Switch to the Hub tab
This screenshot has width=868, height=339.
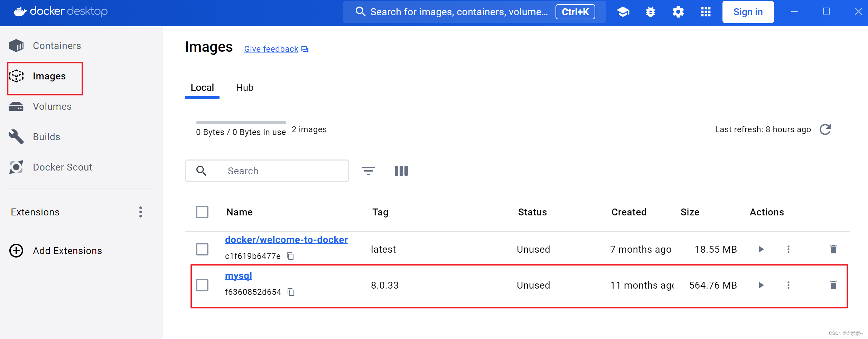245,88
